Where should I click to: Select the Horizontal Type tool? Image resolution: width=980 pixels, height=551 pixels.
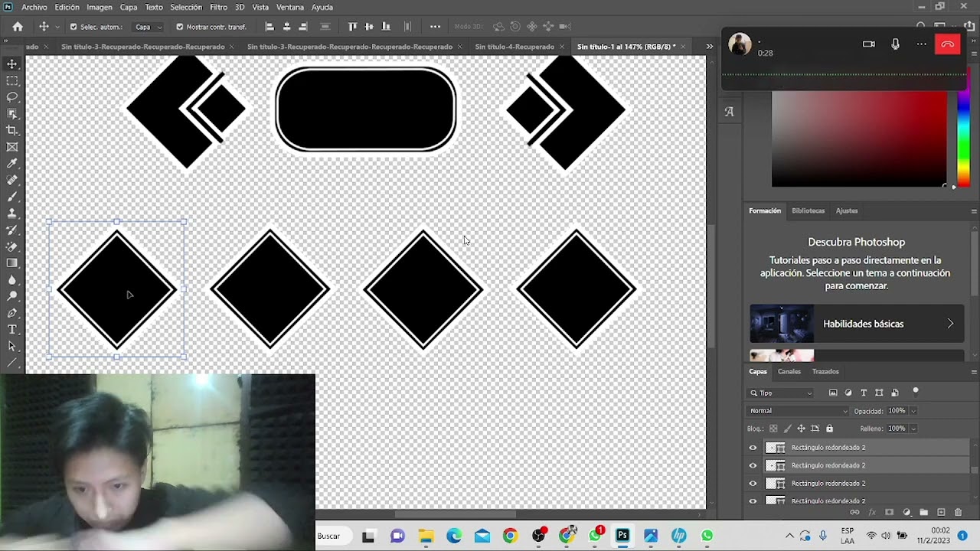(x=12, y=330)
